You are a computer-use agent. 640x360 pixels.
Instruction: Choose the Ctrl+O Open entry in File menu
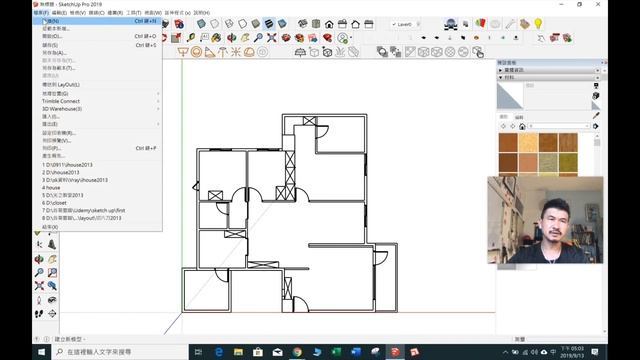click(98, 36)
